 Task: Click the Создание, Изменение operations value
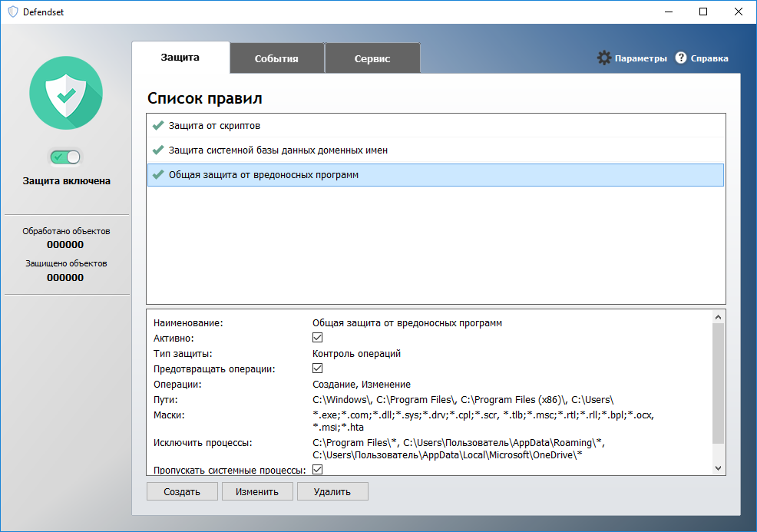click(362, 385)
